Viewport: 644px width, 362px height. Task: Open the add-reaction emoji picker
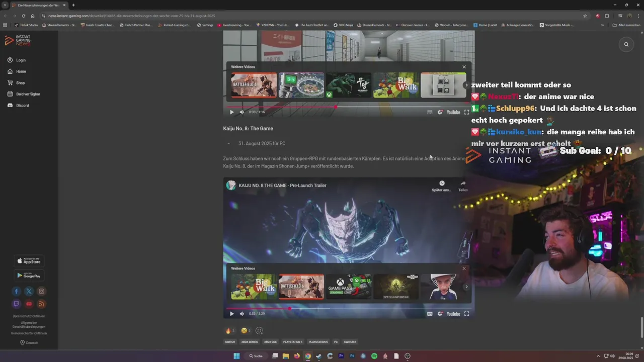[259, 331]
